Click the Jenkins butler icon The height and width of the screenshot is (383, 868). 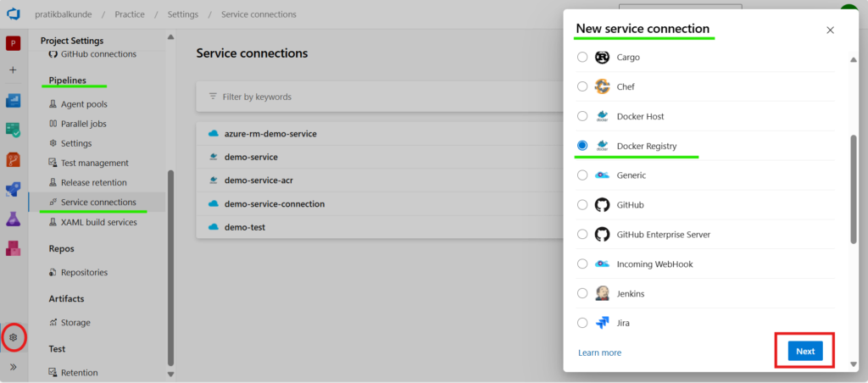(603, 293)
